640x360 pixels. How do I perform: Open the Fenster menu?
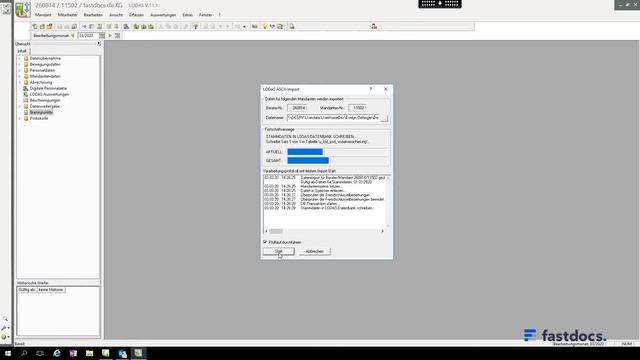[x=205, y=15]
